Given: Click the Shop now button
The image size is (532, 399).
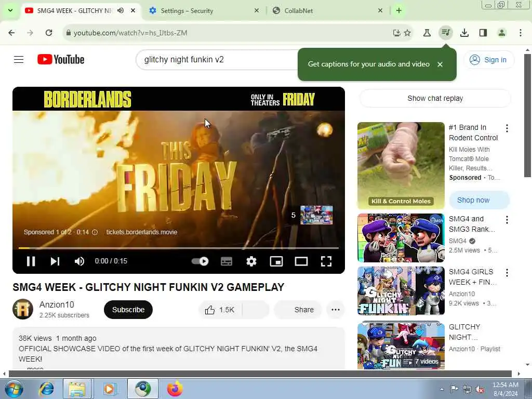Looking at the screenshot, I should (480, 200).
